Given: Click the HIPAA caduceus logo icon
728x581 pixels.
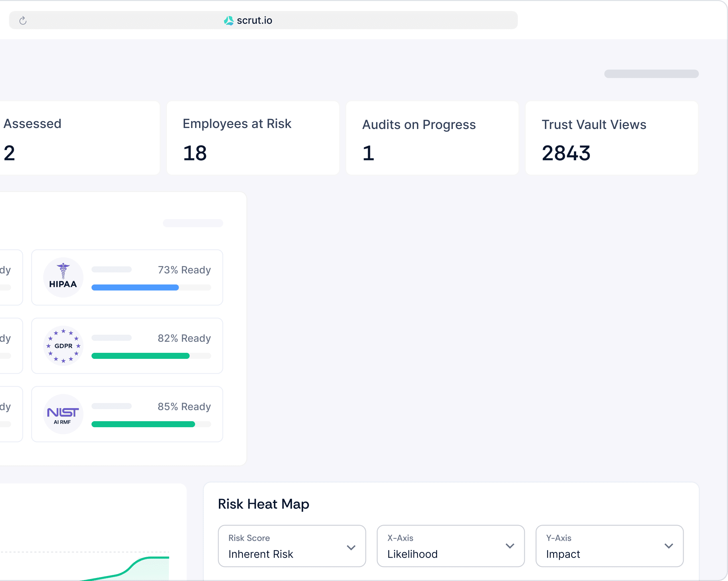Looking at the screenshot, I should (x=63, y=277).
